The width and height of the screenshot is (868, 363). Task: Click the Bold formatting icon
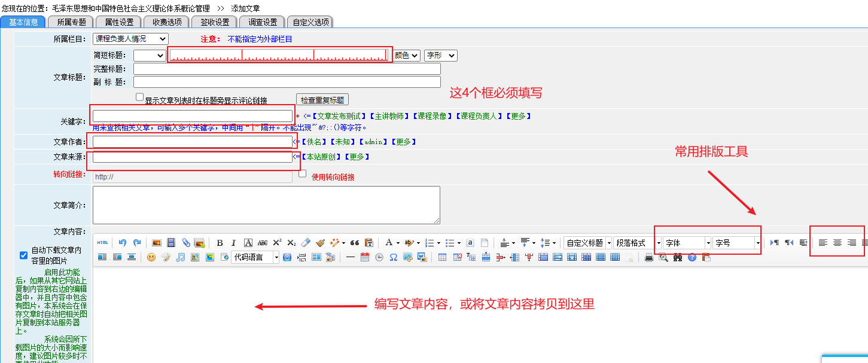pos(220,243)
